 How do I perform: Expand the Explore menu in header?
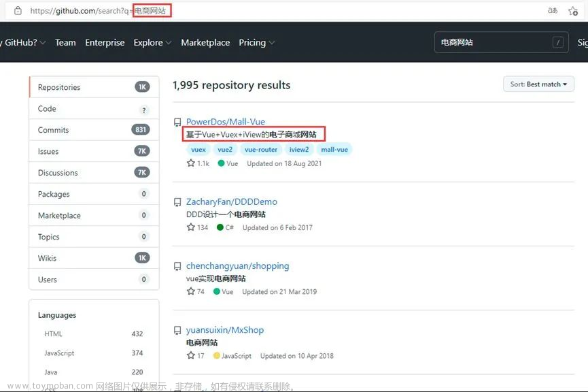[152, 42]
